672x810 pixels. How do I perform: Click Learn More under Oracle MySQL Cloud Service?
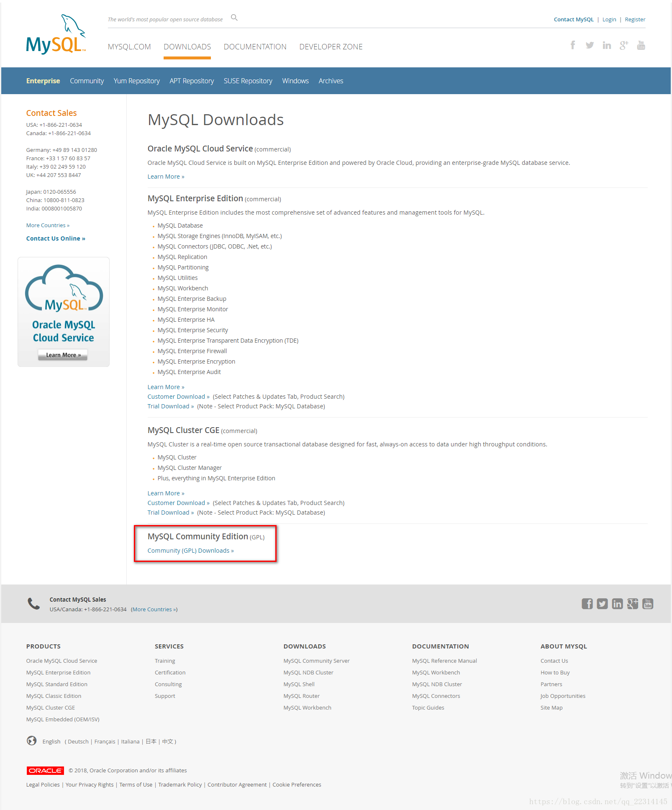click(166, 177)
